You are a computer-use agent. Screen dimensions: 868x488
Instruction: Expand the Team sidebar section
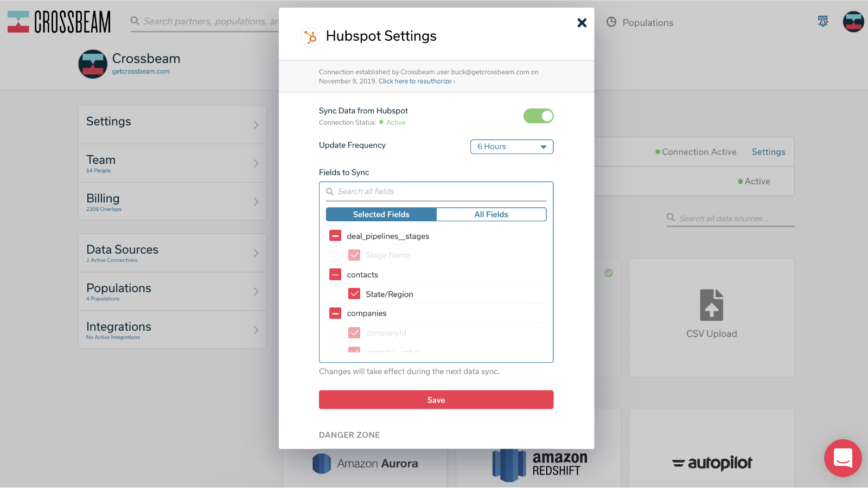click(x=173, y=163)
